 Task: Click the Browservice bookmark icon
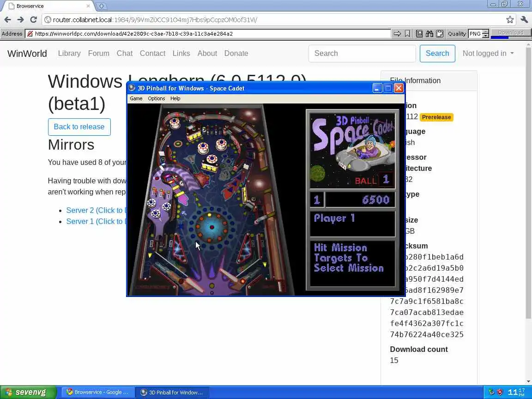407,34
